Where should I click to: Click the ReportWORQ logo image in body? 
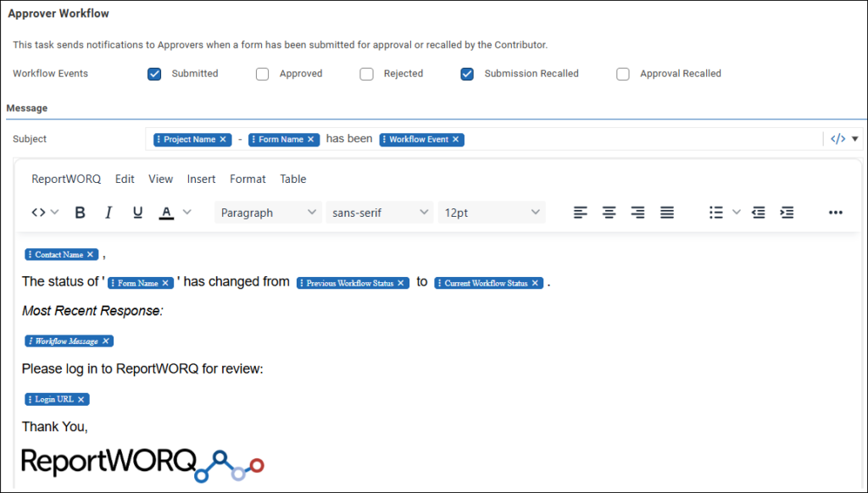coord(142,463)
